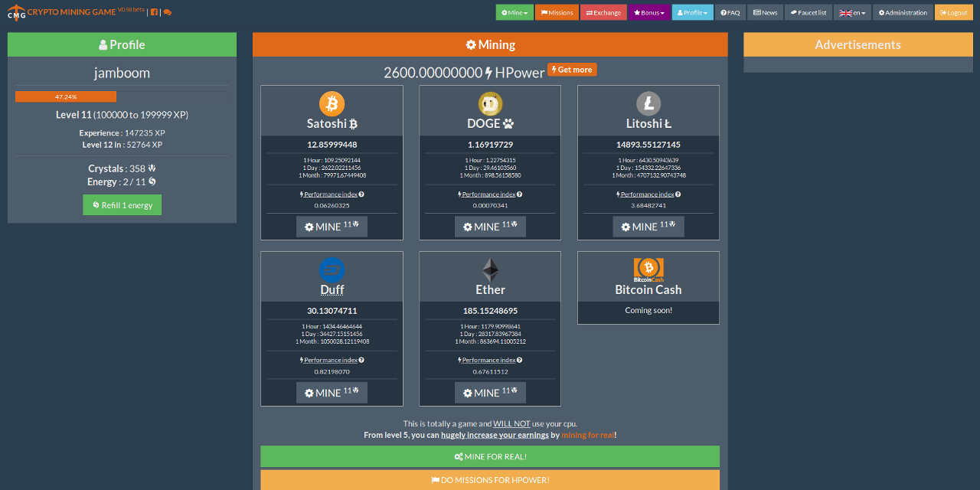Viewport: 980px width, 490px height.
Task: Expand the Bonus dropdown
Action: coord(650,12)
